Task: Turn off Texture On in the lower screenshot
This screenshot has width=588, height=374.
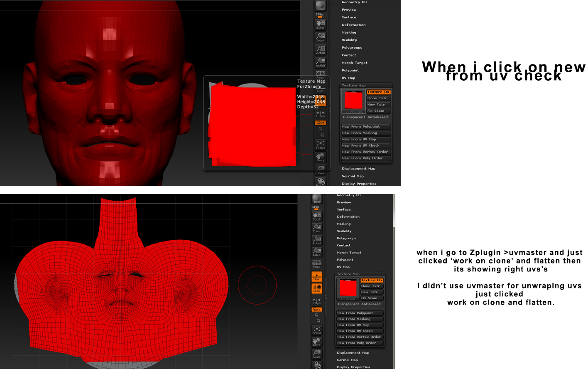Action: [372, 280]
